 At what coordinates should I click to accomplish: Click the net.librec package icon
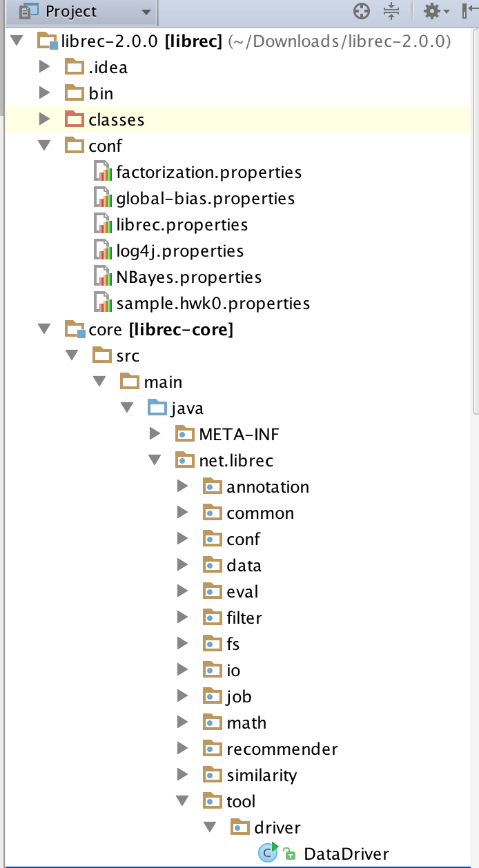[184, 460]
